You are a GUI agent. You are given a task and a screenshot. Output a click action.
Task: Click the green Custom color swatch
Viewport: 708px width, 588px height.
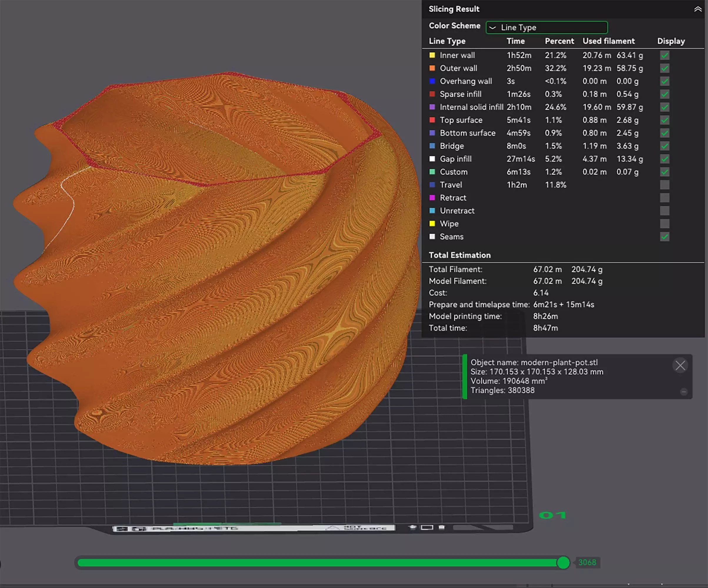(x=432, y=171)
